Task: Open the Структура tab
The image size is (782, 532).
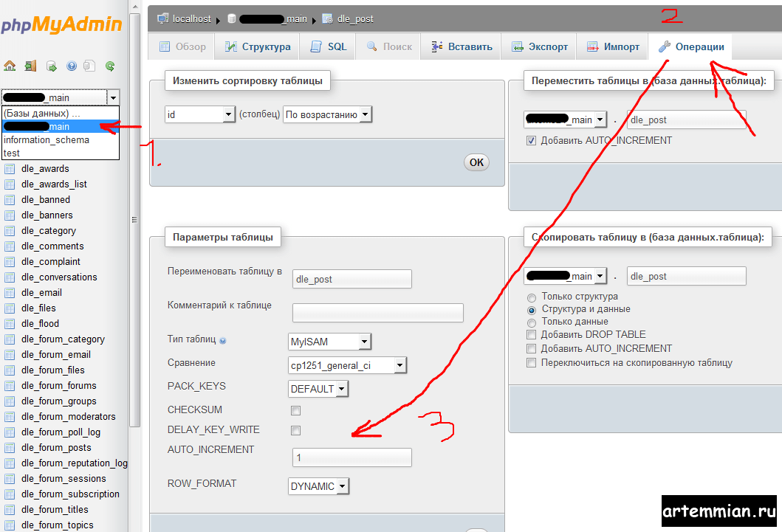Action: (258, 46)
